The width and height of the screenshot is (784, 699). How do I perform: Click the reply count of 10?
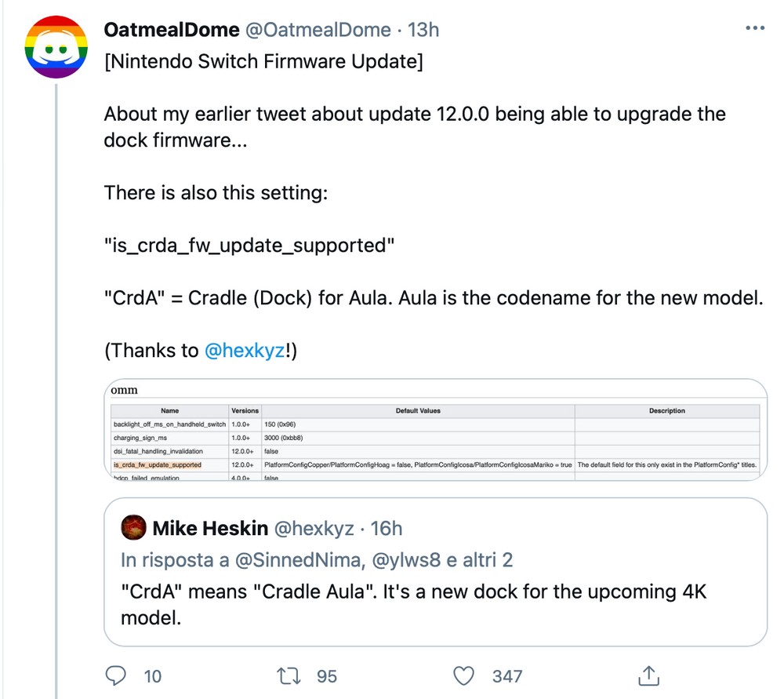tap(152, 675)
